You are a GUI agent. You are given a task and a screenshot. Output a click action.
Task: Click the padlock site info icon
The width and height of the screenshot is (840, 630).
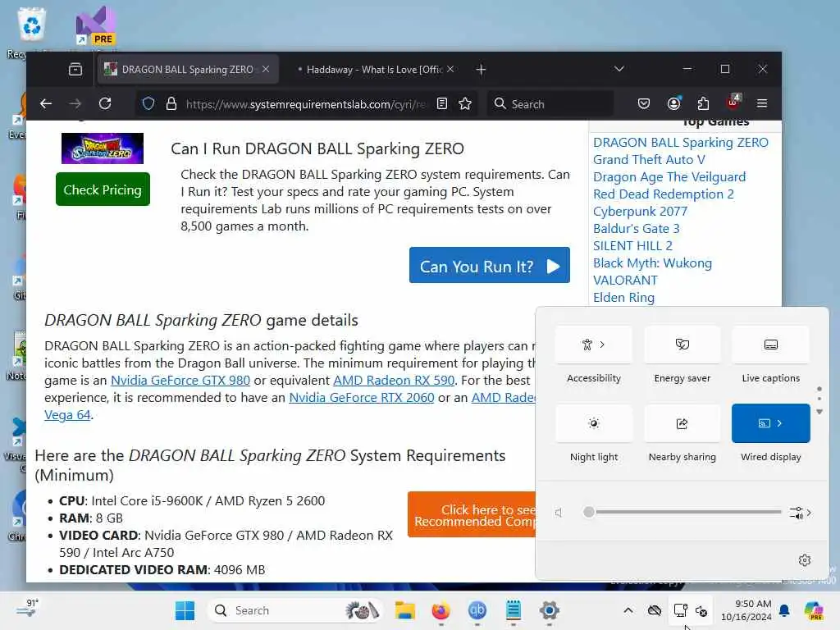[x=171, y=103]
